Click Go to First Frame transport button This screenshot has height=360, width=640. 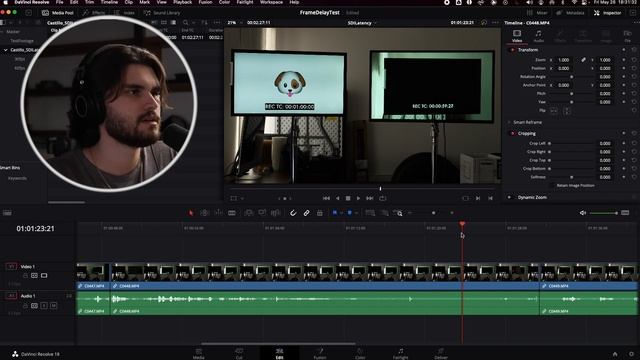click(326, 198)
